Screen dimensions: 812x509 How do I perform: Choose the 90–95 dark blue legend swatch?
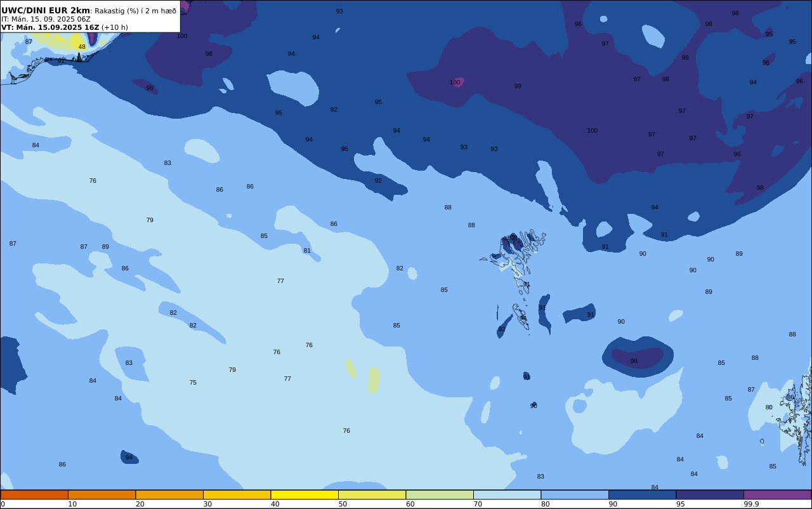(x=642, y=494)
